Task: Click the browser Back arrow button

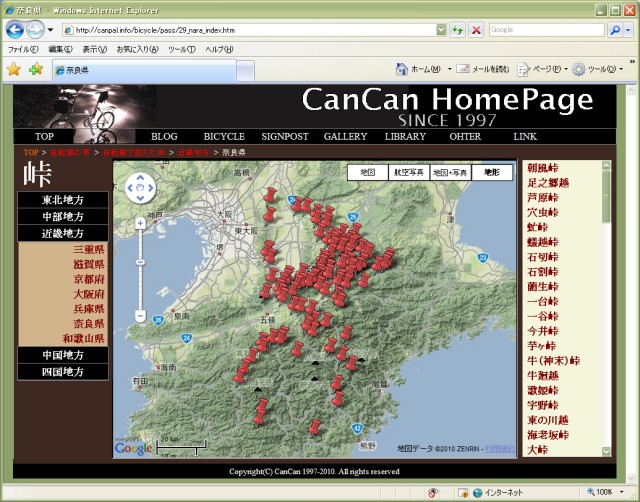Action: (x=15, y=30)
